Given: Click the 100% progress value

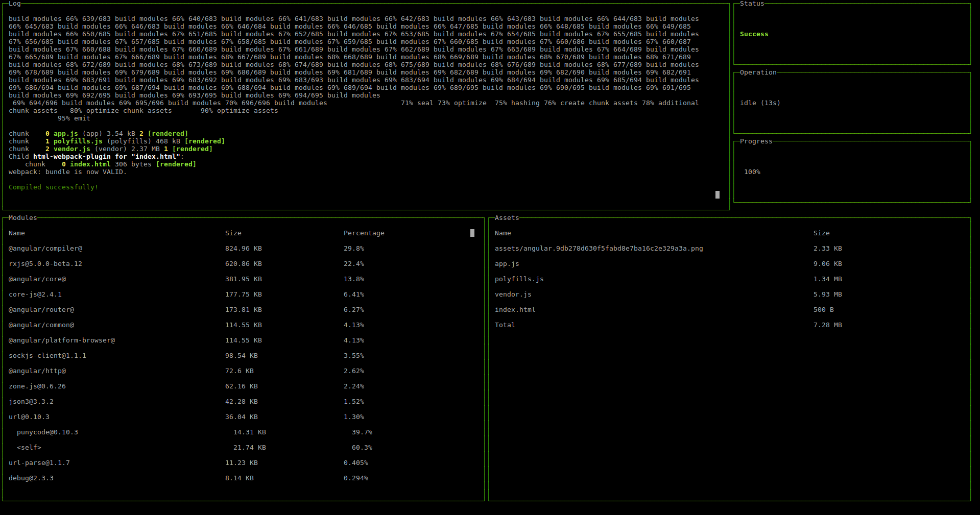Looking at the screenshot, I should coord(752,172).
